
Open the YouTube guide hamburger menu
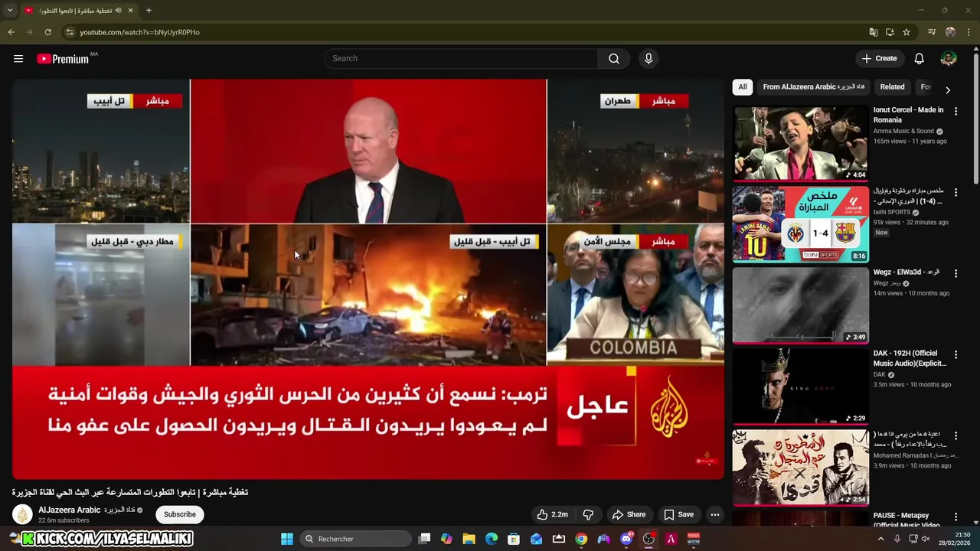pos(18,58)
